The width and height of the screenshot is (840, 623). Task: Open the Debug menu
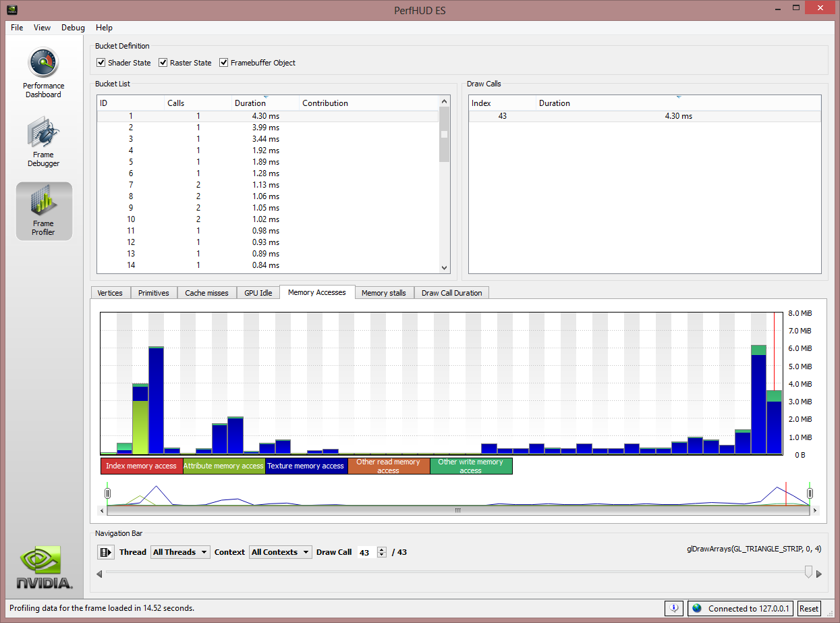(73, 28)
